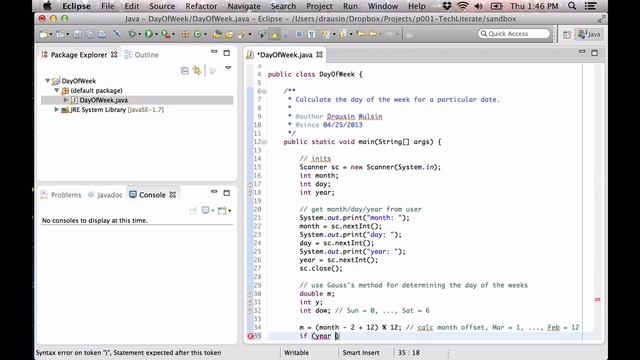The width and height of the screenshot is (640, 360).
Task: Close the Console view tab
Action: (173, 195)
